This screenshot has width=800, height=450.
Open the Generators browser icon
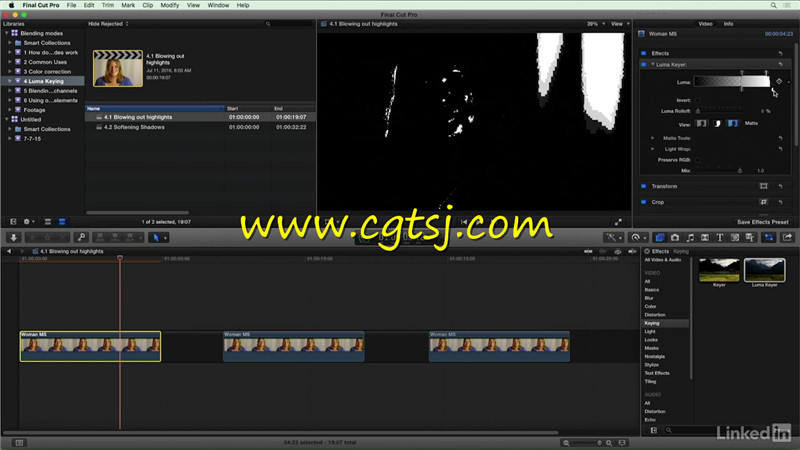point(735,238)
